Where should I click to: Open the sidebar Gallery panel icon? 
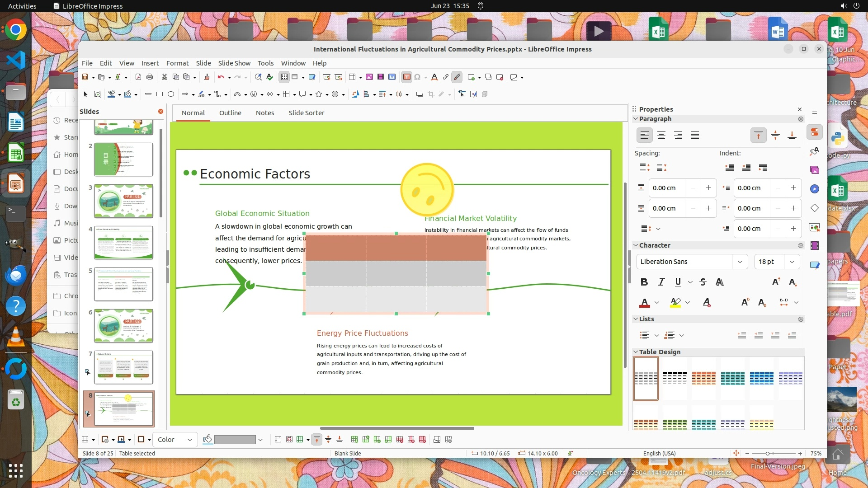[x=814, y=170]
